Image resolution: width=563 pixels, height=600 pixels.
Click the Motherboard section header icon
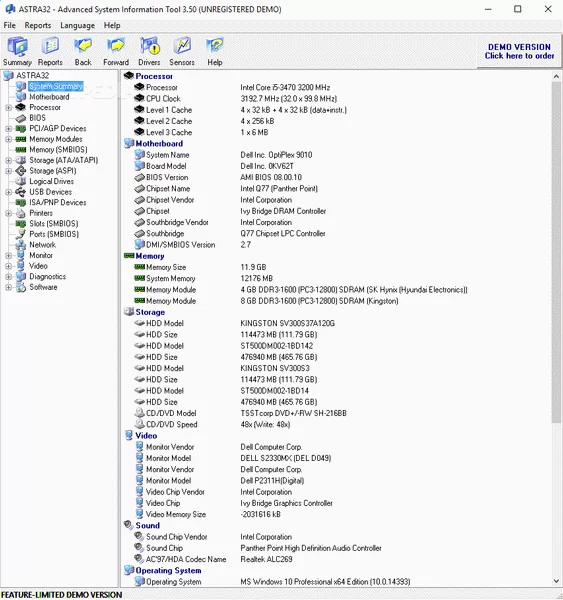point(129,143)
